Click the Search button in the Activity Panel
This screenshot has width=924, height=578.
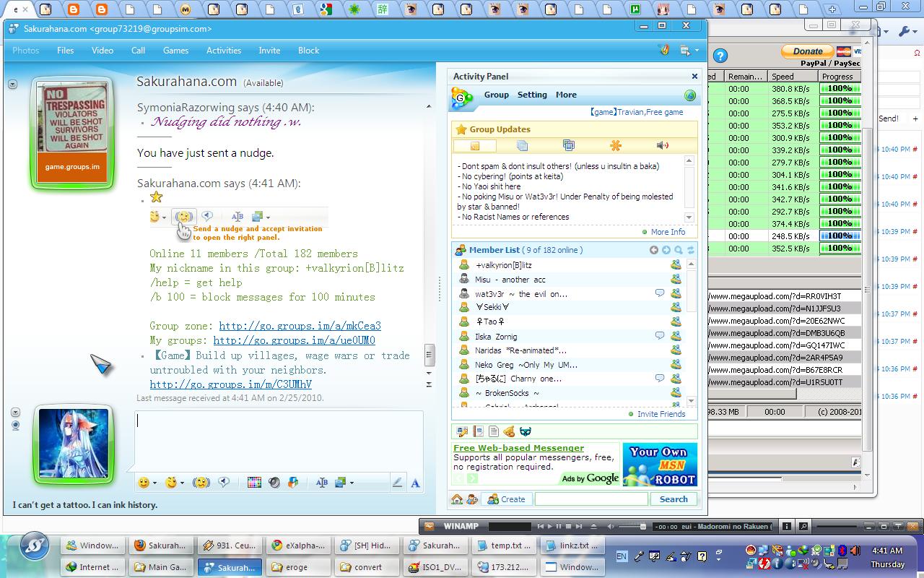tap(674, 499)
